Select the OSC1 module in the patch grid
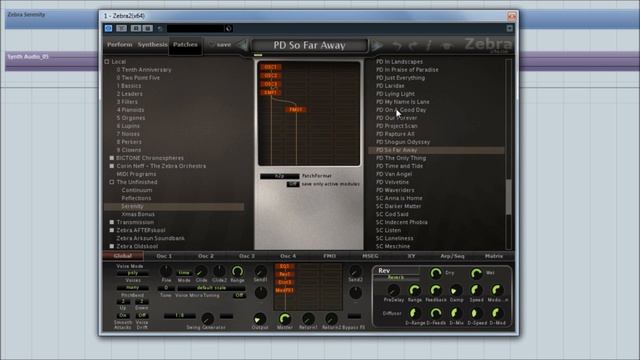This screenshot has width=640, height=360. [271, 67]
